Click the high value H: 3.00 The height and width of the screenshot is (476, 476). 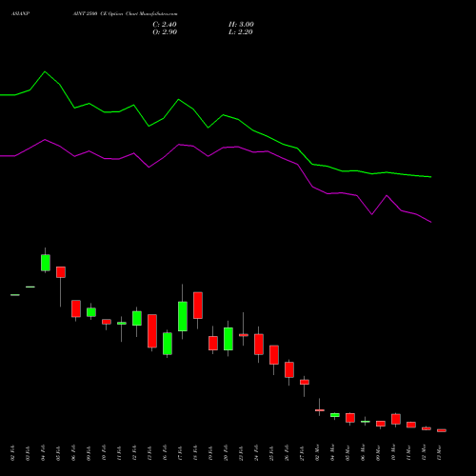[x=241, y=25]
